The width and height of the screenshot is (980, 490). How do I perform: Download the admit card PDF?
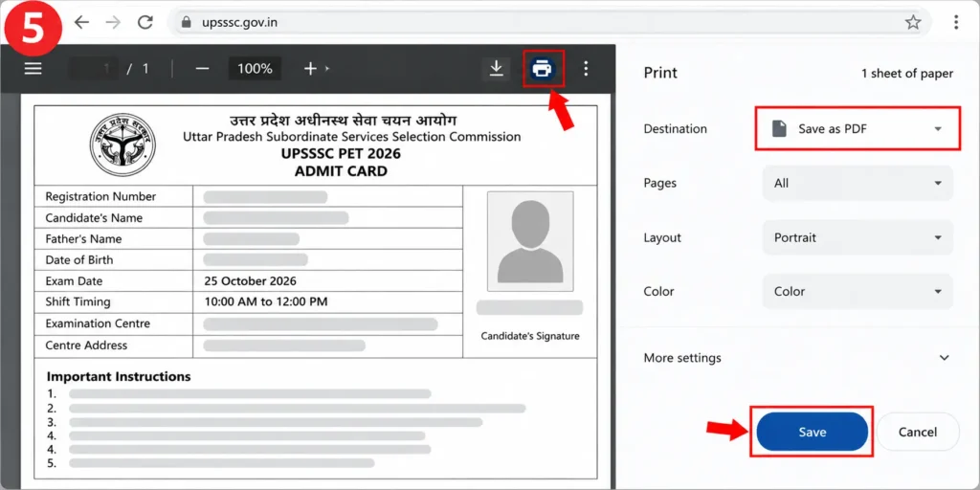pos(497,69)
